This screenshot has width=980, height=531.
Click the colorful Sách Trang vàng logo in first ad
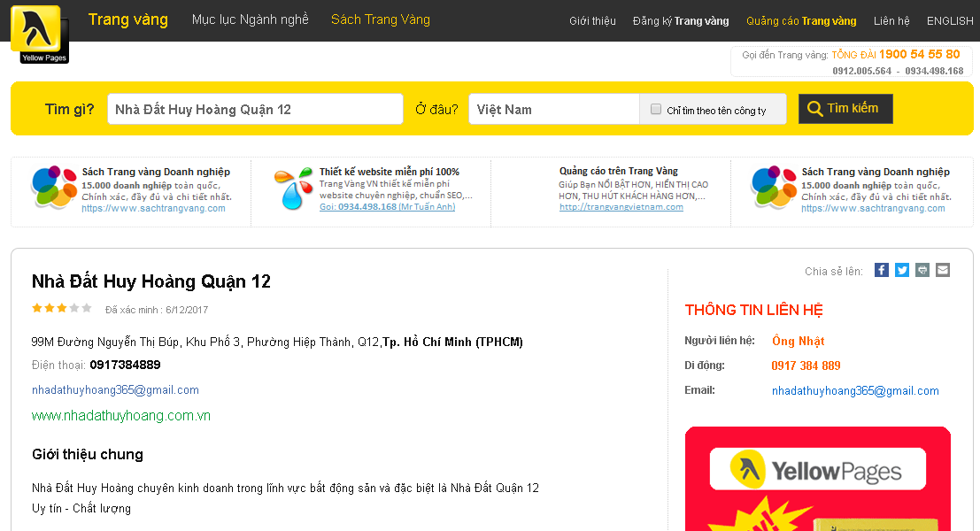54,188
